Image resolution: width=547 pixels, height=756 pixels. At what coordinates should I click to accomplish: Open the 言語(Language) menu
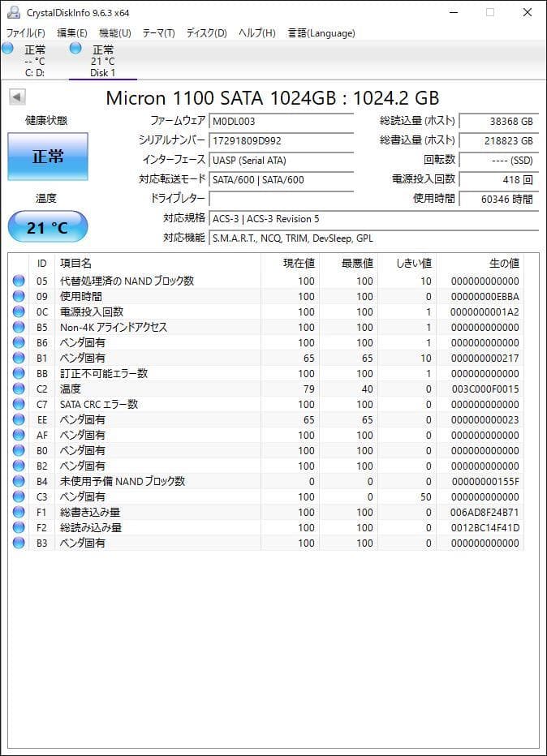coord(321,32)
